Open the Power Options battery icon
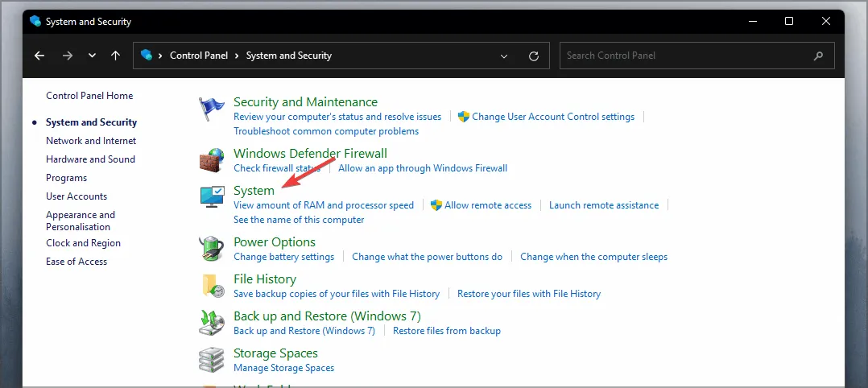 (x=212, y=249)
